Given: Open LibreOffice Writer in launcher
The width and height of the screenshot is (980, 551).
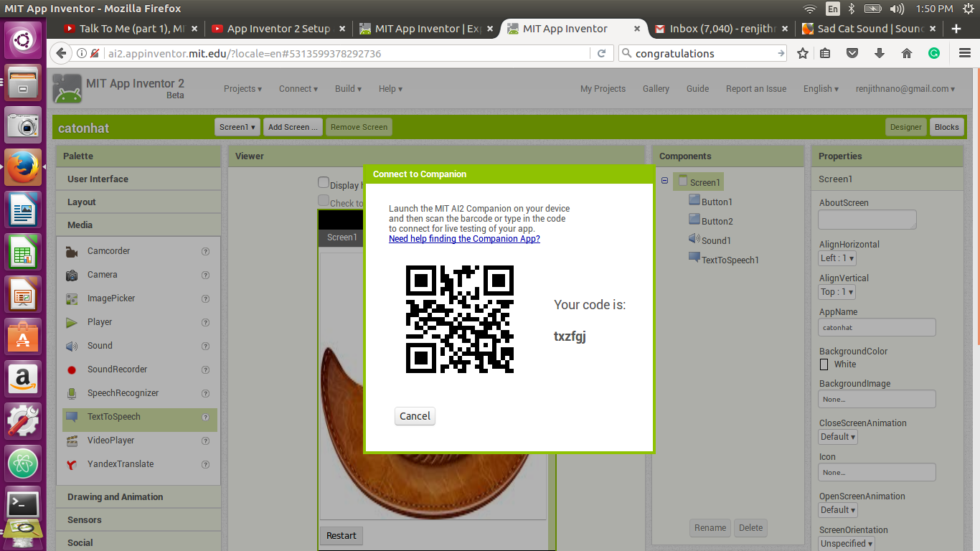Looking at the screenshot, I should 23,209.
